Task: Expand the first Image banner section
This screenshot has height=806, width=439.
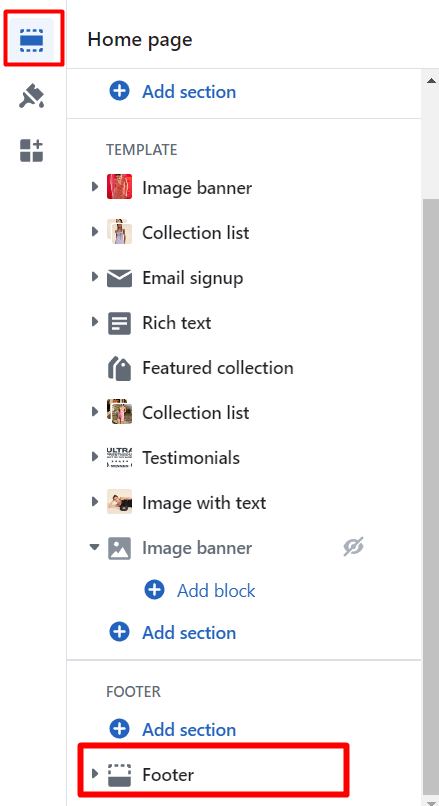Action: click(x=95, y=187)
